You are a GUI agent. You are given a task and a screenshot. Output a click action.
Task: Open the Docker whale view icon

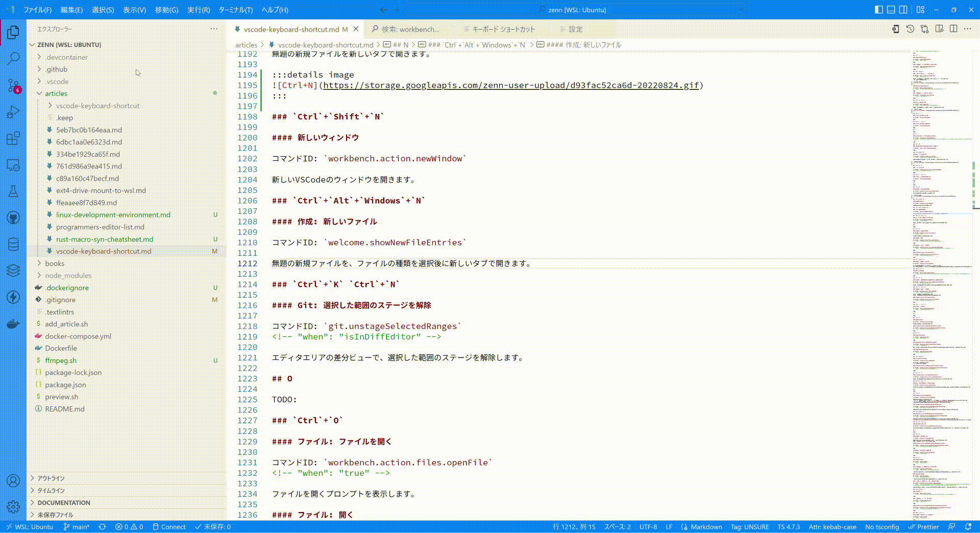[x=13, y=324]
